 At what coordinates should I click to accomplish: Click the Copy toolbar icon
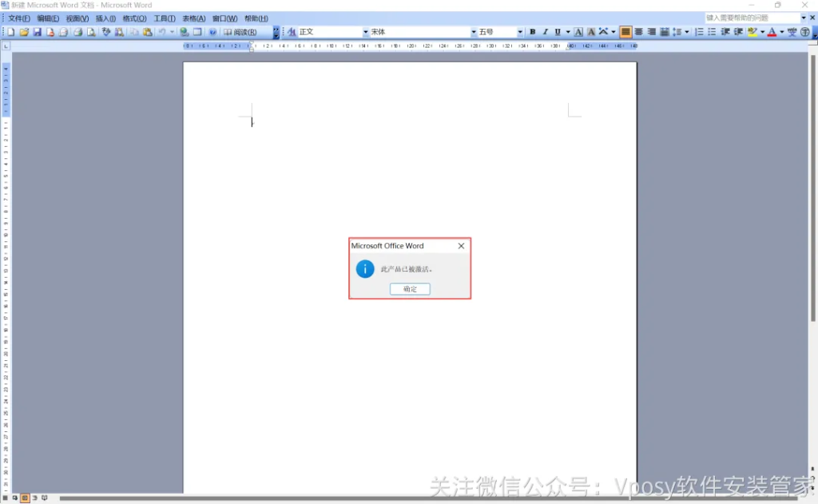(134, 32)
